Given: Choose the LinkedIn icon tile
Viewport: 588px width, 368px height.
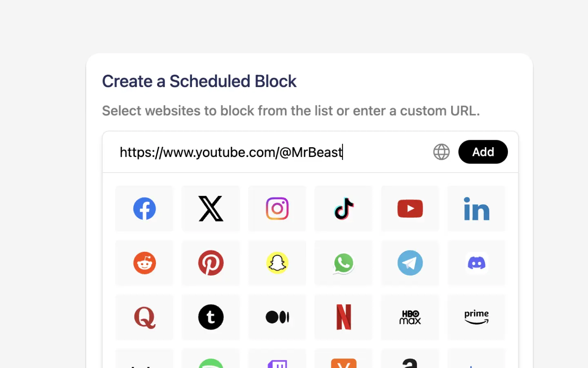Looking at the screenshot, I should [476, 209].
